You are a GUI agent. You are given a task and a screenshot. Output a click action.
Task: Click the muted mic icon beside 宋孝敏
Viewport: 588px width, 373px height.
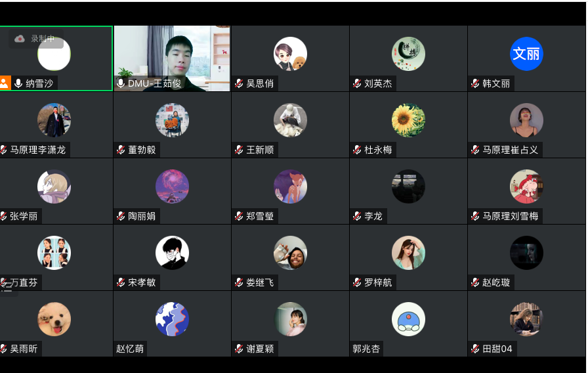(121, 282)
